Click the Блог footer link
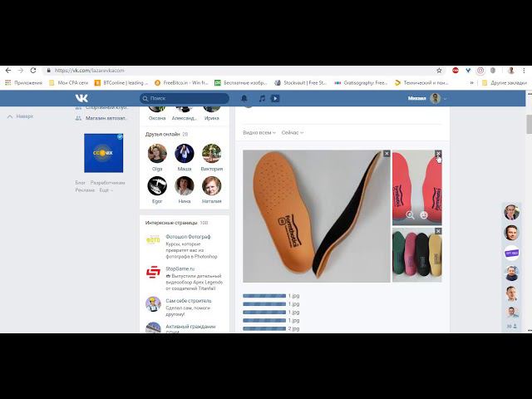Screen dimensions: 532x399 [80, 183]
